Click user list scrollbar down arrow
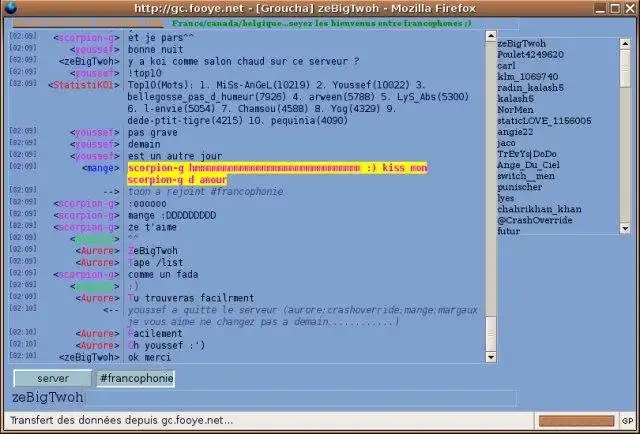This screenshot has width=640, height=434. point(625,229)
